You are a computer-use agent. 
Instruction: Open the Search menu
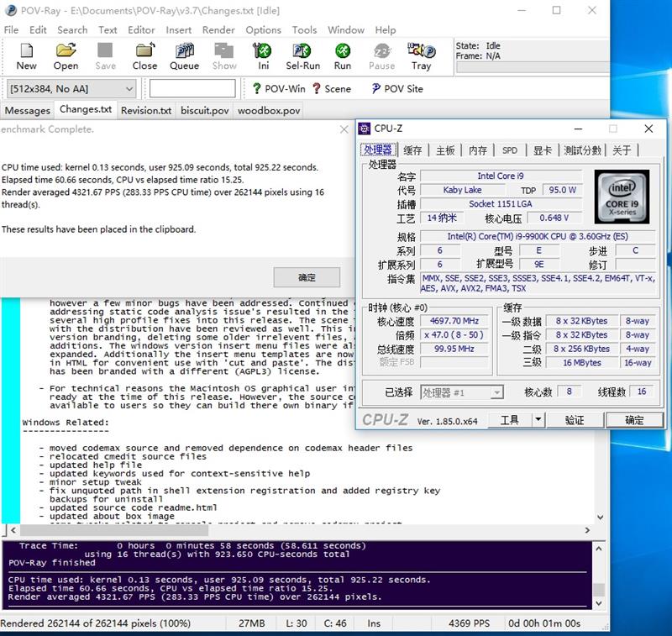(72, 30)
